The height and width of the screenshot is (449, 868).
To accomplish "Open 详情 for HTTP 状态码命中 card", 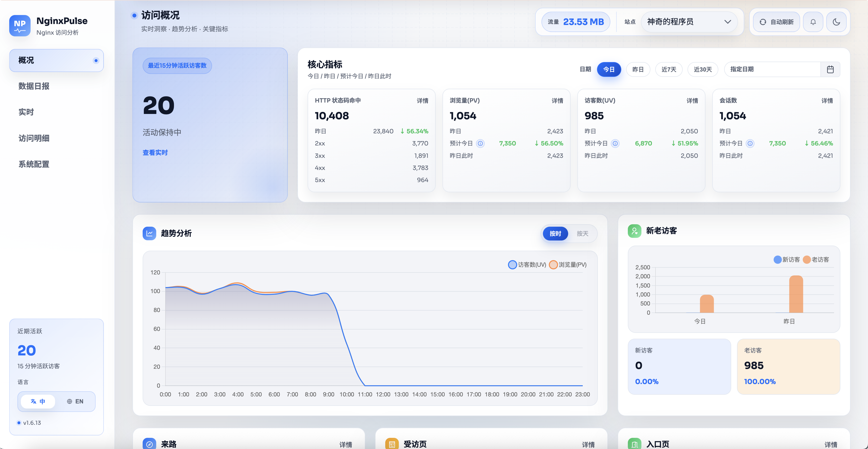I will pyautogui.click(x=422, y=101).
